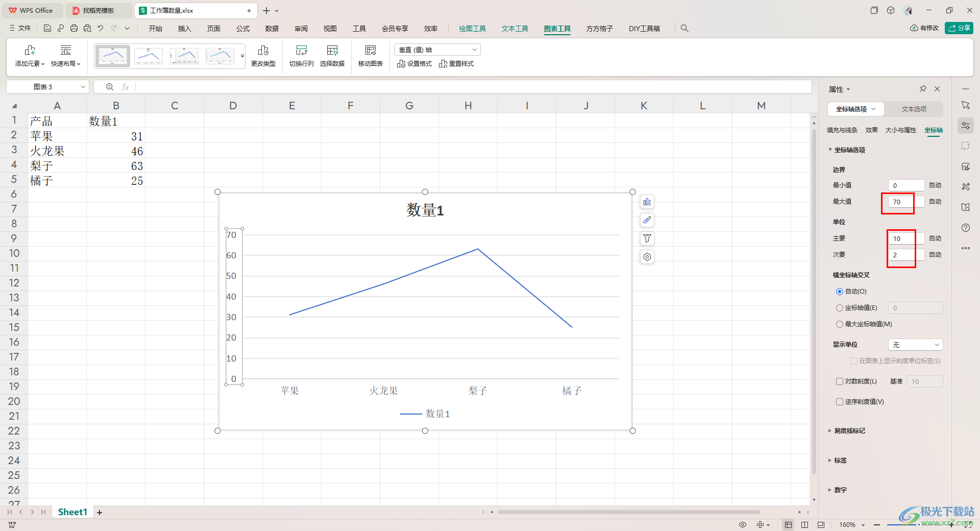
Task: Switch to 文本选项 panel tab
Action: pos(914,109)
